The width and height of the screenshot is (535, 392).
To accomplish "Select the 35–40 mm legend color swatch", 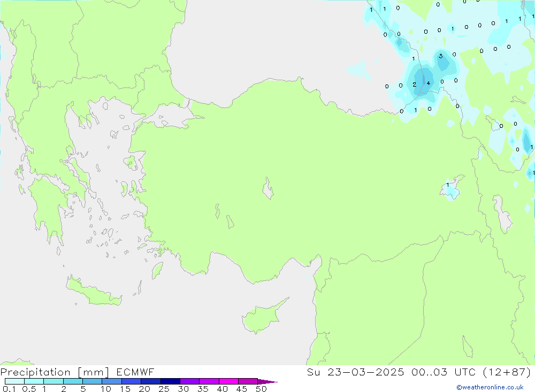I will 209,381.
